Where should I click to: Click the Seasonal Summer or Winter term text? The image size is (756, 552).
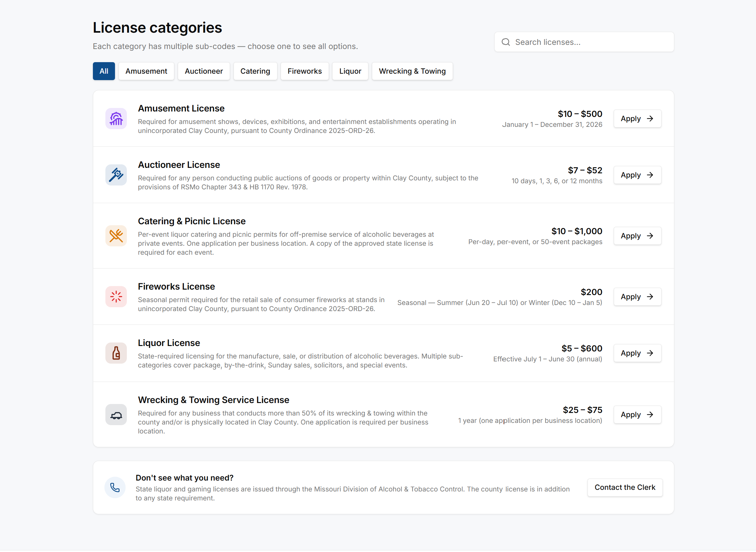500,303
